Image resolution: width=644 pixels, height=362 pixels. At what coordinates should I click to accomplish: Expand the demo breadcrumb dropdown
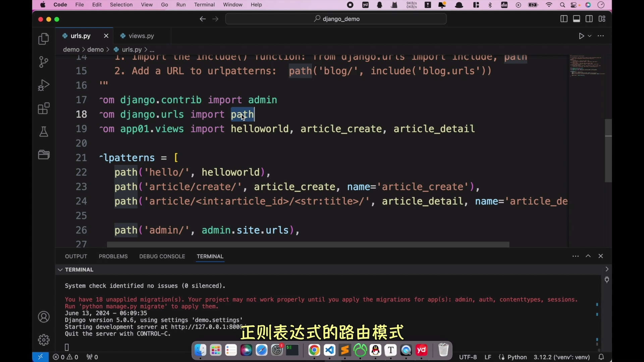pyautogui.click(x=71, y=49)
